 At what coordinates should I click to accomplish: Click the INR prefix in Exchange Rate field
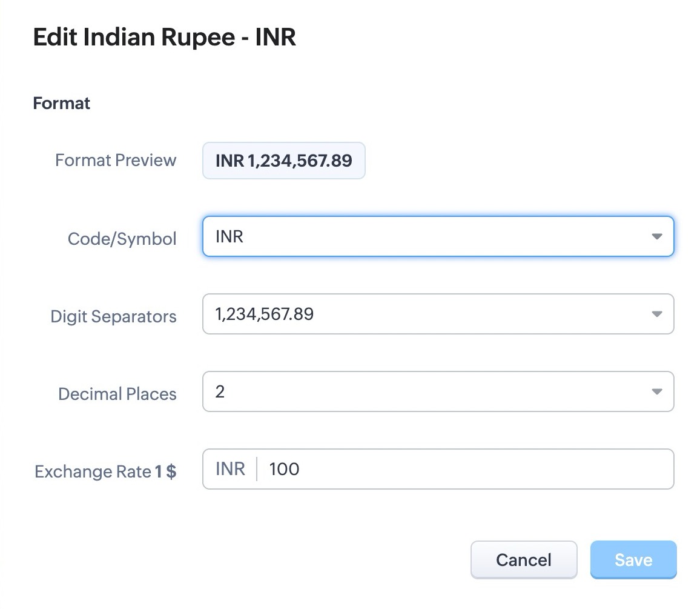pos(230,469)
